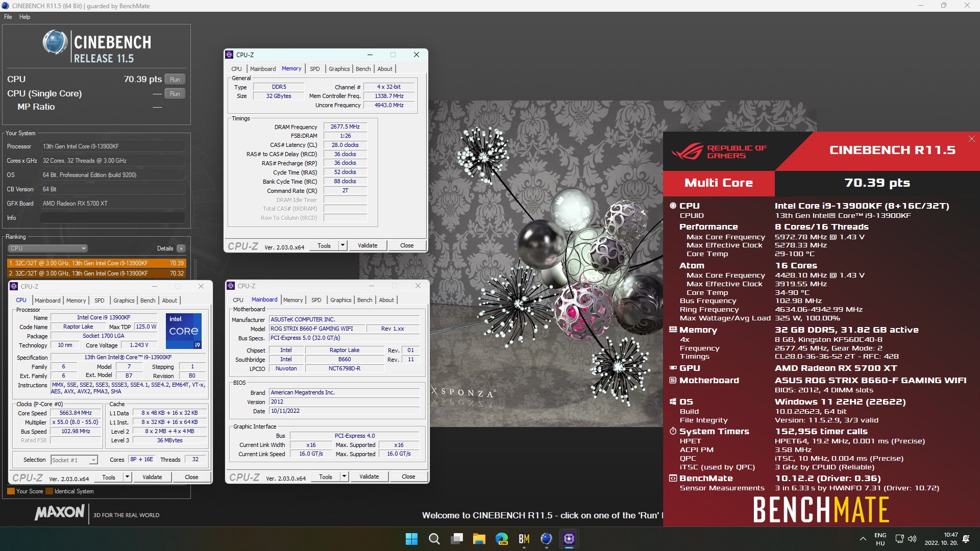Screen dimensions: 980x551
Task: Open Windows Start menu
Action: click(x=411, y=539)
